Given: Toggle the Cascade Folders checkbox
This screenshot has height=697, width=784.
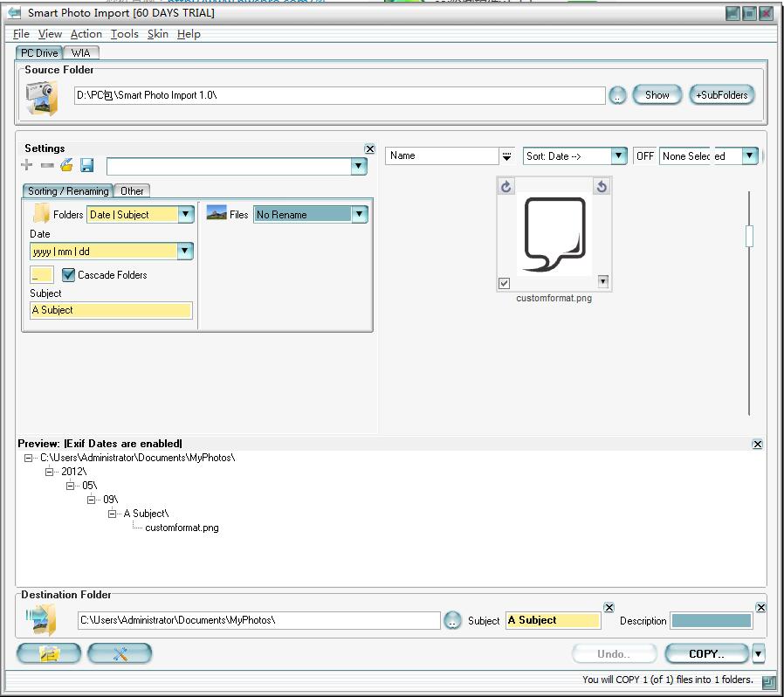Looking at the screenshot, I should (x=68, y=275).
